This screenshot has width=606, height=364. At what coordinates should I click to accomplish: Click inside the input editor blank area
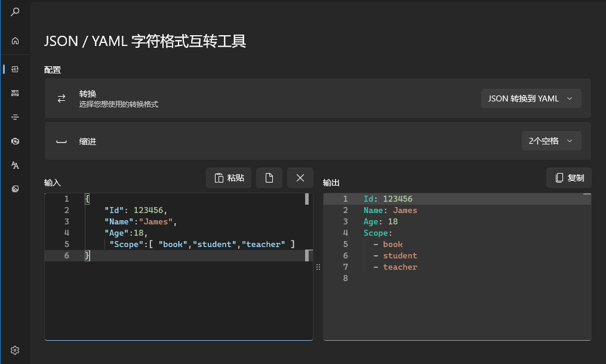pos(179,300)
